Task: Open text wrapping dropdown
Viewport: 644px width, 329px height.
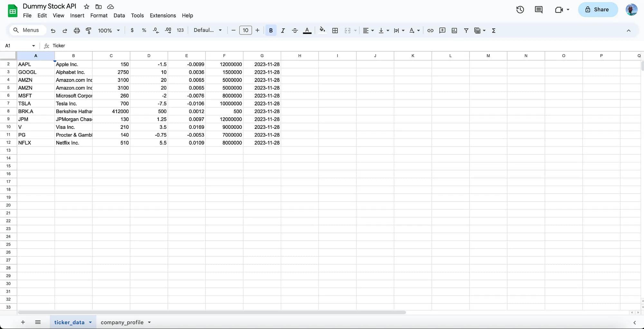Action: pos(399,30)
